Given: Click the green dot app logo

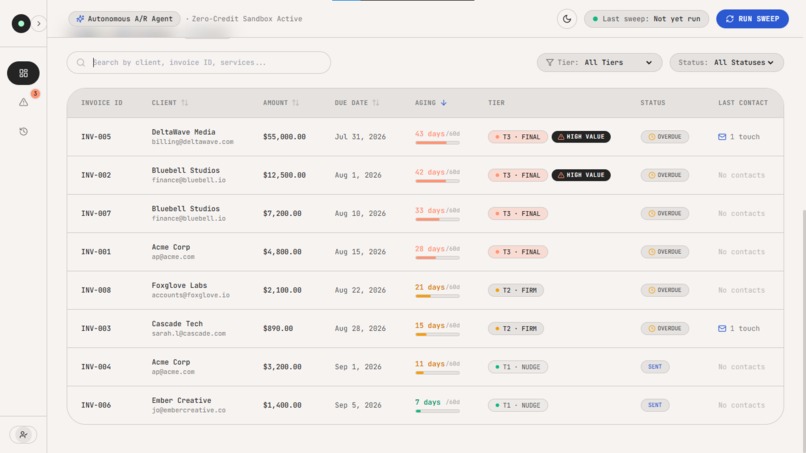Looking at the screenshot, I should [21, 24].
